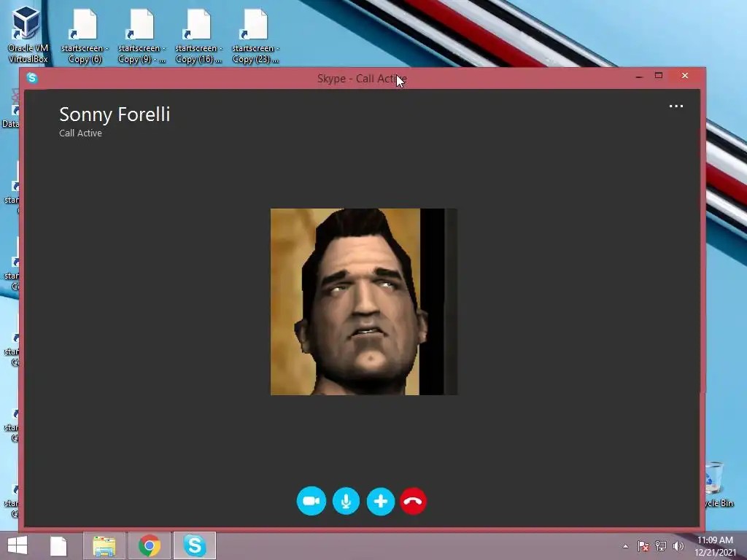Select the Skype taskbar button

coord(195,545)
